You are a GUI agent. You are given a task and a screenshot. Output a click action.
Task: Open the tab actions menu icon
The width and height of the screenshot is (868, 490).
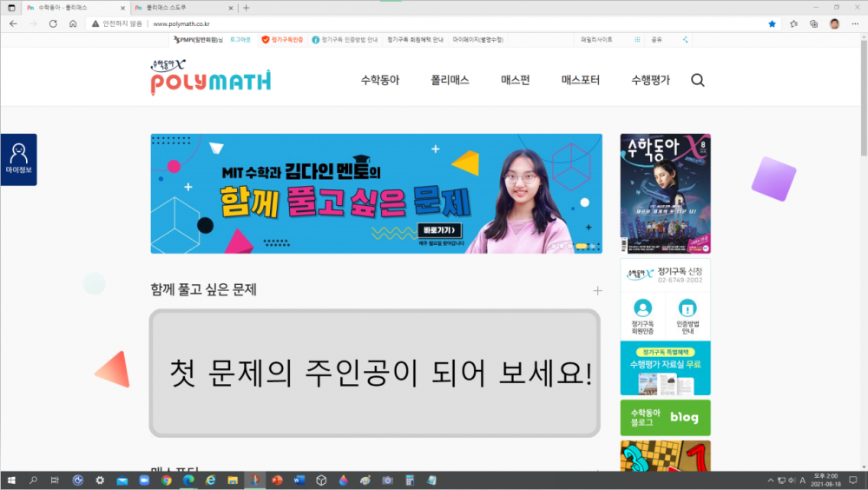[x=11, y=8]
